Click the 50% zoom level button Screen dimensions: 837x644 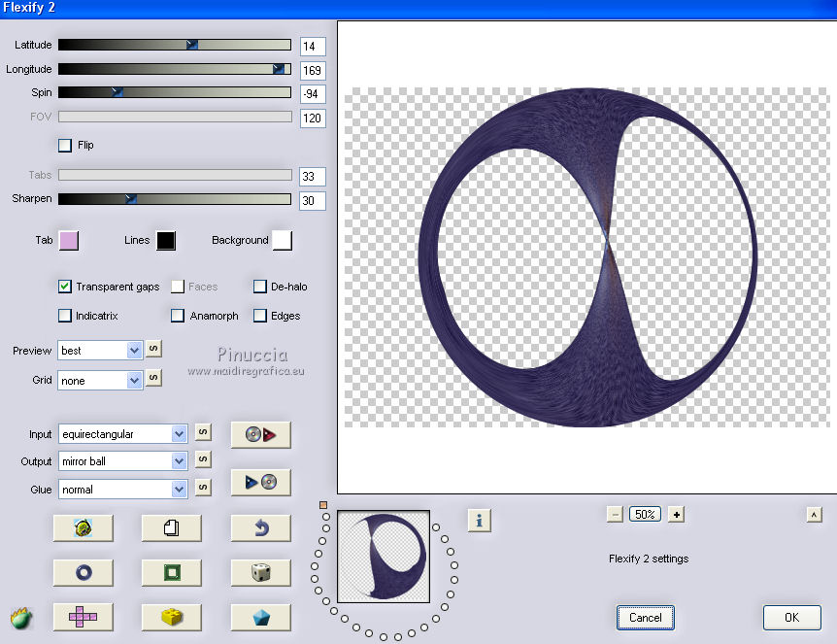(x=646, y=514)
